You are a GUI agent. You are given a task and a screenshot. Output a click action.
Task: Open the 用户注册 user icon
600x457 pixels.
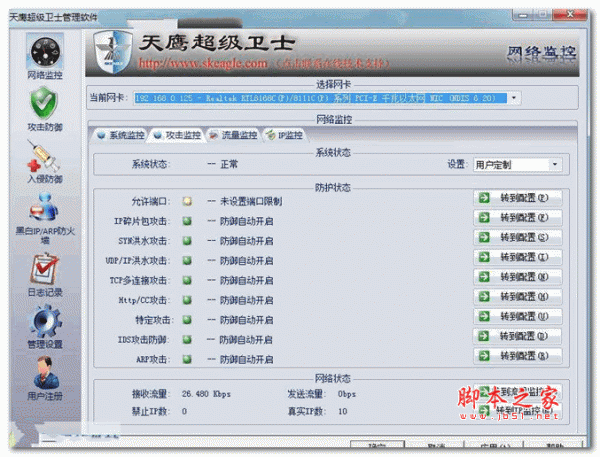click(x=46, y=372)
